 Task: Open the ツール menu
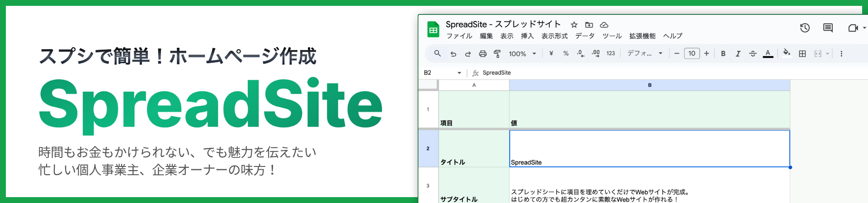[612, 36]
